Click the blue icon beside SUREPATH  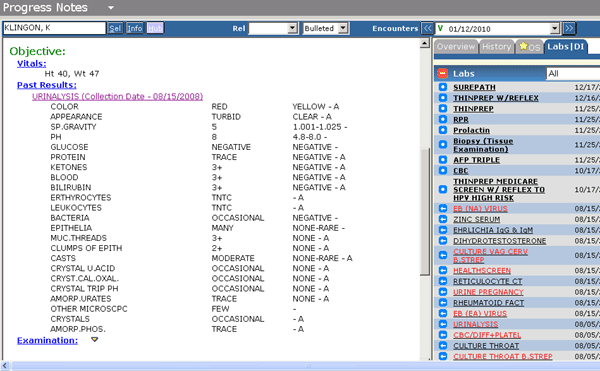click(443, 87)
